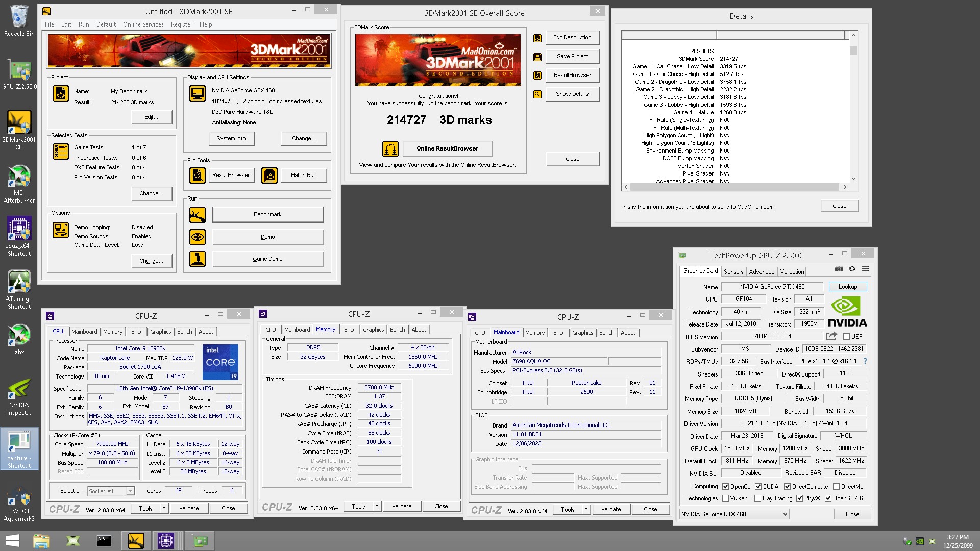This screenshot has height=551, width=980.
Task: Open the command prompt taskbar icon
Action: click(104, 541)
